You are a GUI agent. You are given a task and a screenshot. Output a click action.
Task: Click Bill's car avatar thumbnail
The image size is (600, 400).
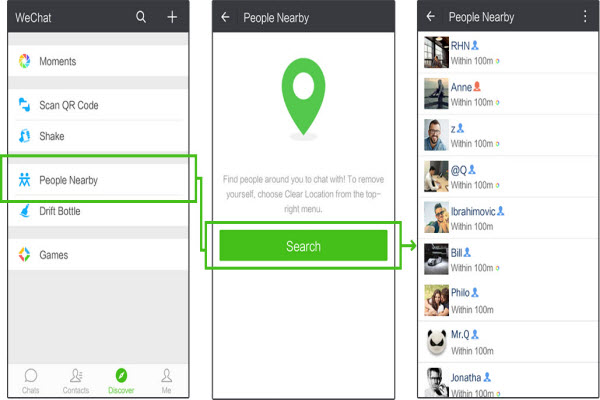(436, 259)
